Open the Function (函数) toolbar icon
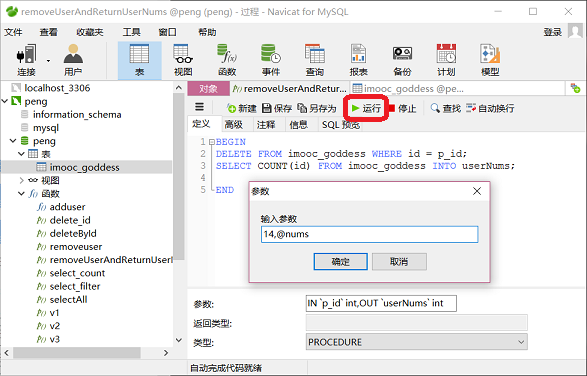The height and width of the screenshot is (376, 587). point(227,60)
